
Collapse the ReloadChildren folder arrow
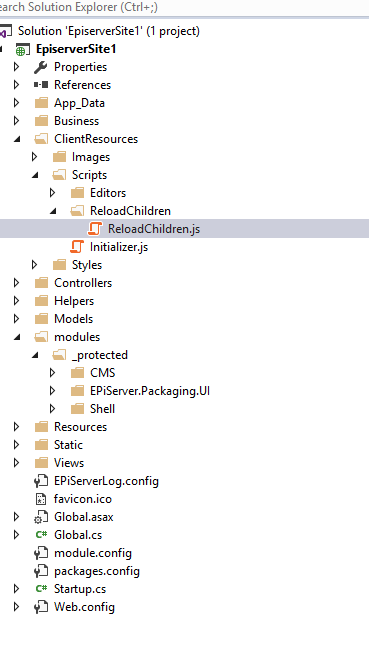pos(53,211)
